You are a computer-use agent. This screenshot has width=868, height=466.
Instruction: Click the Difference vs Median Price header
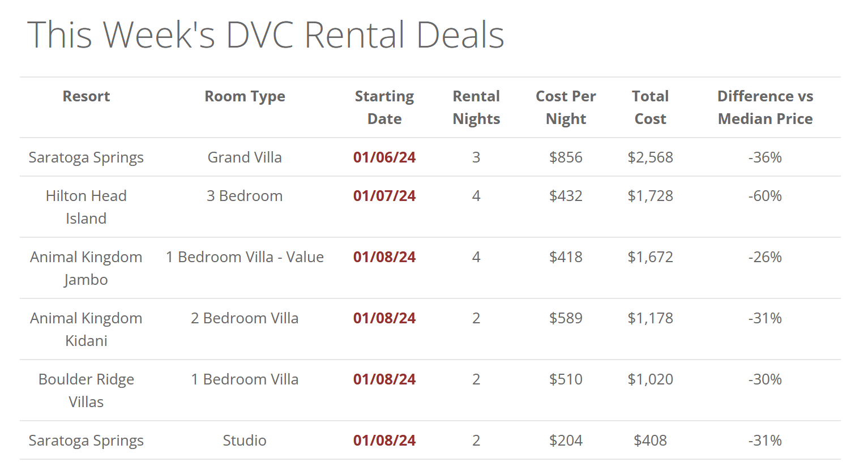click(x=765, y=108)
